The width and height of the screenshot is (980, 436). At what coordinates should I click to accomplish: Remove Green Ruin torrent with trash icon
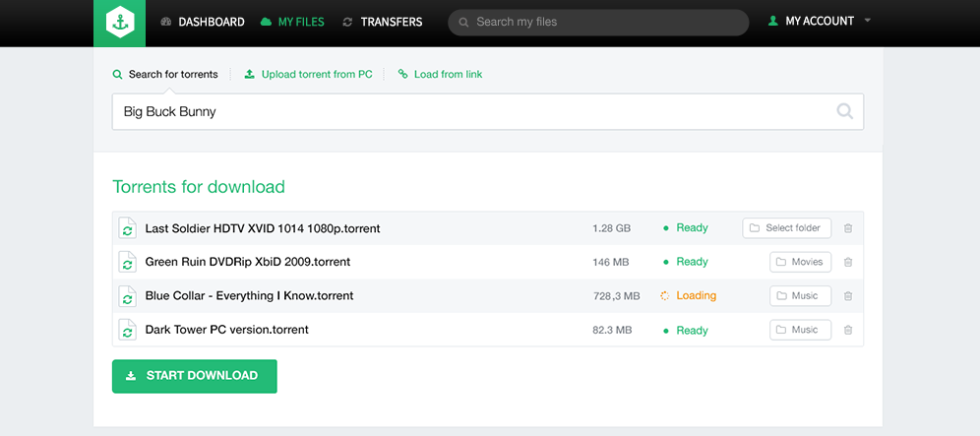(848, 262)
